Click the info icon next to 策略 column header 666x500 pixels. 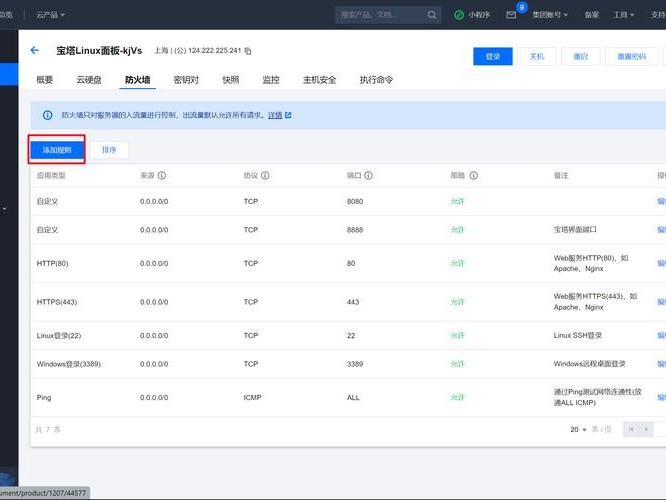point(474,175)
